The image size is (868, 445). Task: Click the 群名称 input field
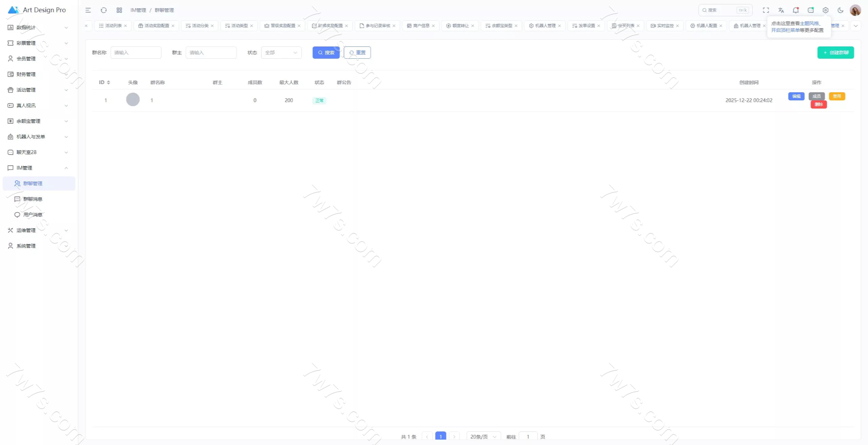(136, 53)
